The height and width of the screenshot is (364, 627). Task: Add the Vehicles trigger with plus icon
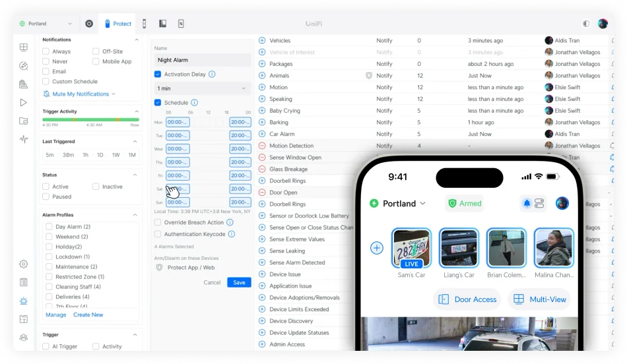[x=262, y=40]
